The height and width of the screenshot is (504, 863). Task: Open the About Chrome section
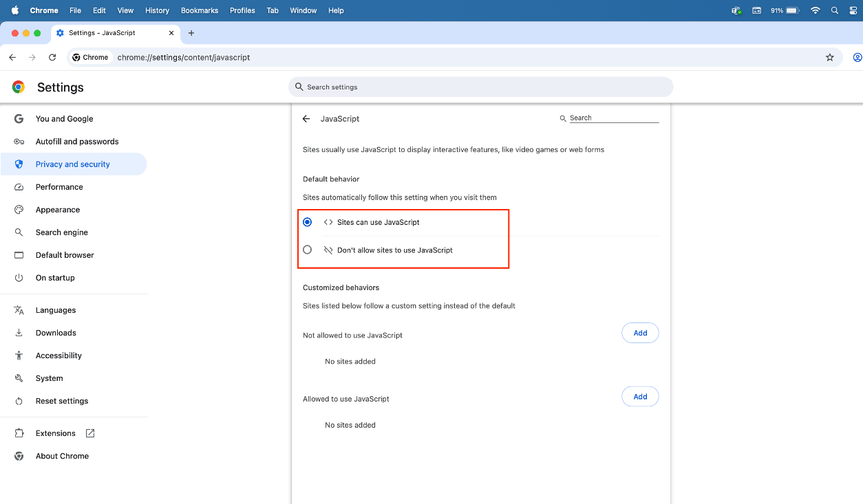[x=62, y=456]
